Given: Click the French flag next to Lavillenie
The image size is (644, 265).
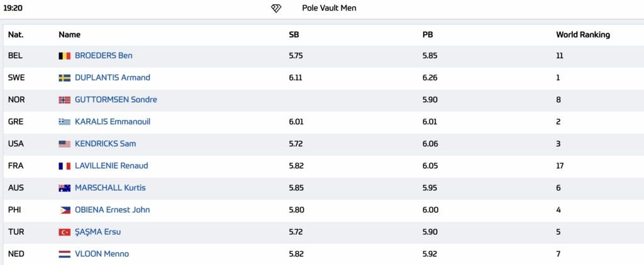Looking at the screenshot, I should (64, 166).
